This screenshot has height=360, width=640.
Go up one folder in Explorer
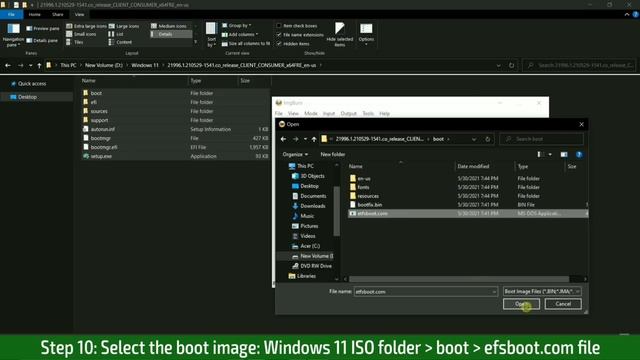39,65
